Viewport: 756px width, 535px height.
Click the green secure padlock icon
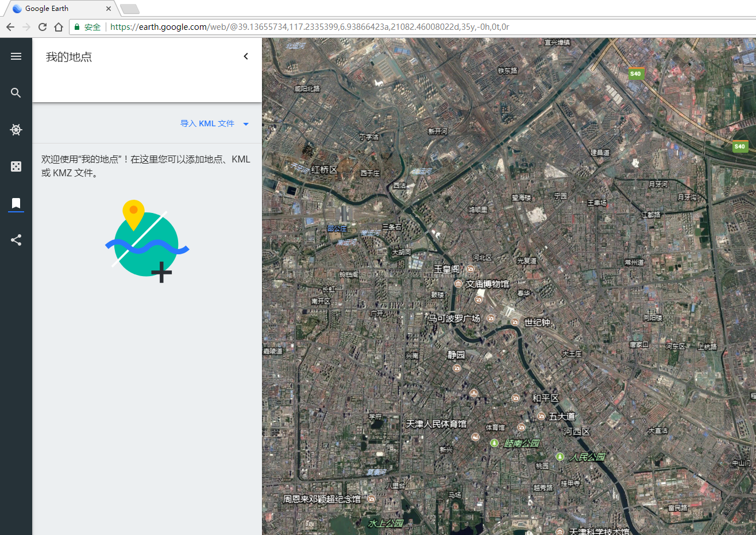[77, 27]
